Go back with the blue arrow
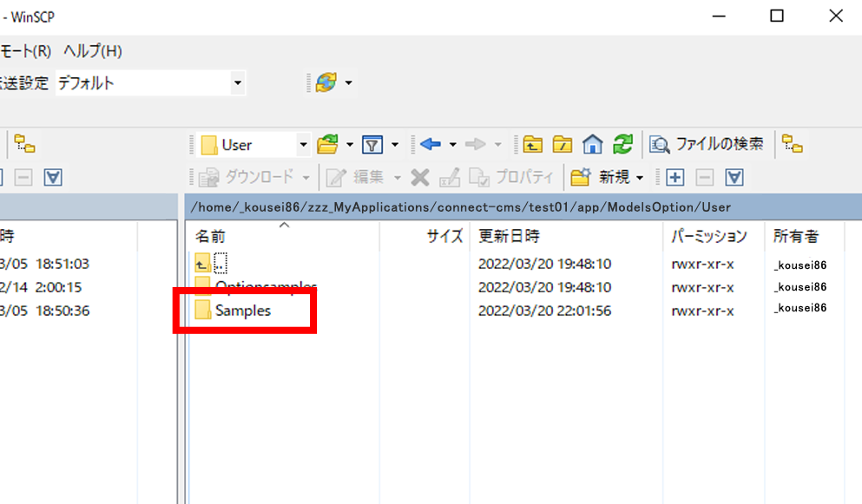Screen dimensions: 862x504 430,144
